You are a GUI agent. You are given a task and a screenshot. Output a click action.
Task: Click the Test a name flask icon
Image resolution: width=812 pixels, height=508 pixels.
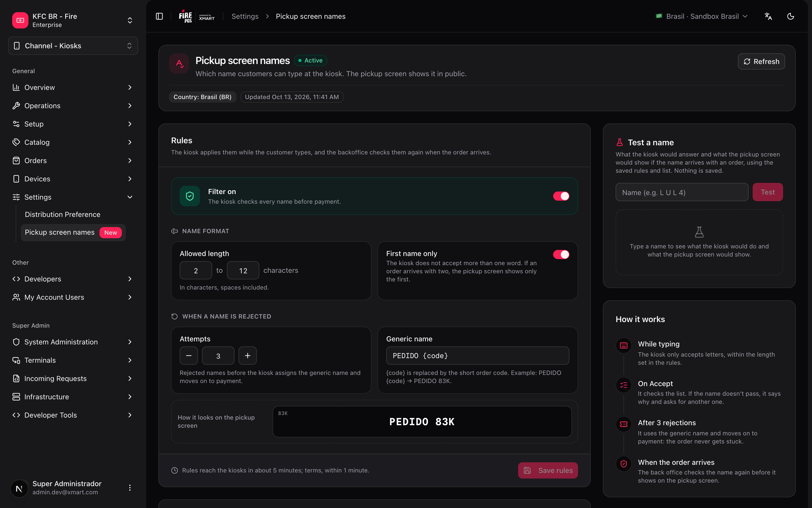point(619,142)
